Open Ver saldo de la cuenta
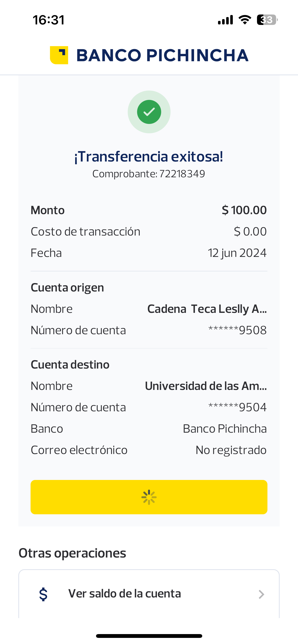298x644 pixels. point(125,594)
